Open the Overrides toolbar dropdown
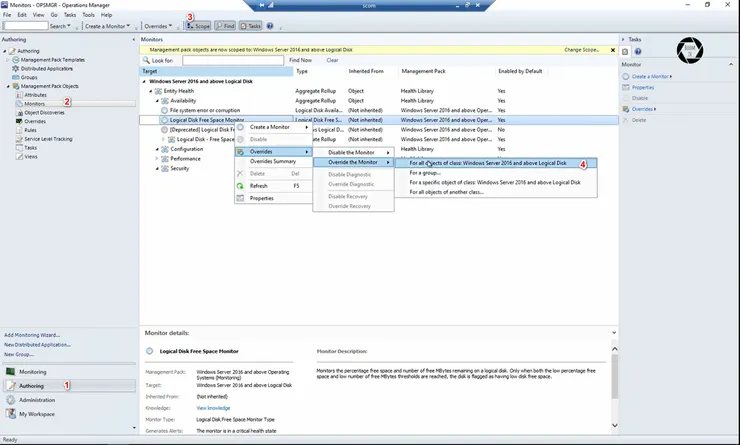This screenshot has height=445, width=740. [x=158, y=26]
